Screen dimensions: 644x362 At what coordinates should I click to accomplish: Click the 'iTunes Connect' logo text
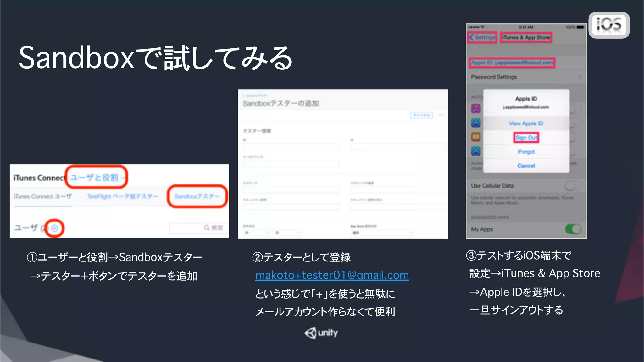(x=39, y=178)
